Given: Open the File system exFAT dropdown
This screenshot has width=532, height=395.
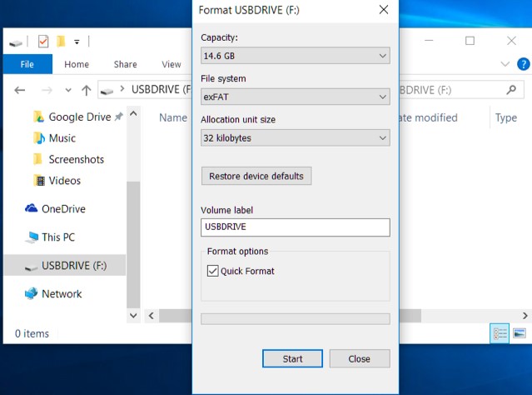Looking at the screenshot, I should pyautogui.click(x=296, y=97).
